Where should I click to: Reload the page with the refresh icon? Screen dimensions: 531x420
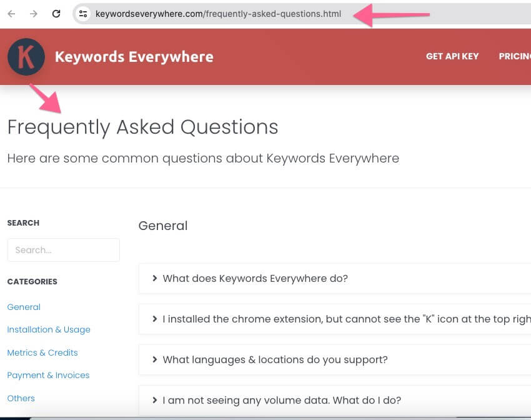coord(56,14)
